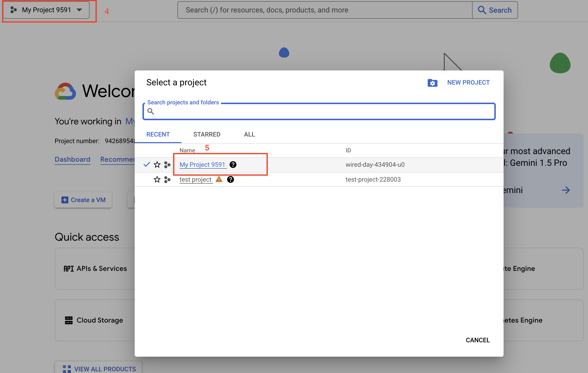The width and height of the screenshot is (588, 373).
Task: Click the arrow icon on Gemini banner
Action: tap(566, 190)
